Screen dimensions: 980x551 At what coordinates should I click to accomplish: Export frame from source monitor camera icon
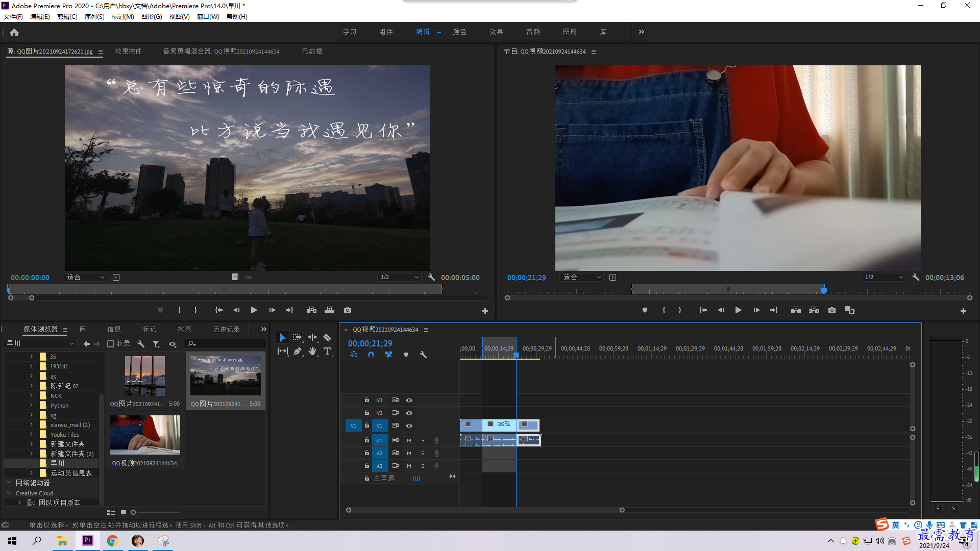[x=348, y=310]
